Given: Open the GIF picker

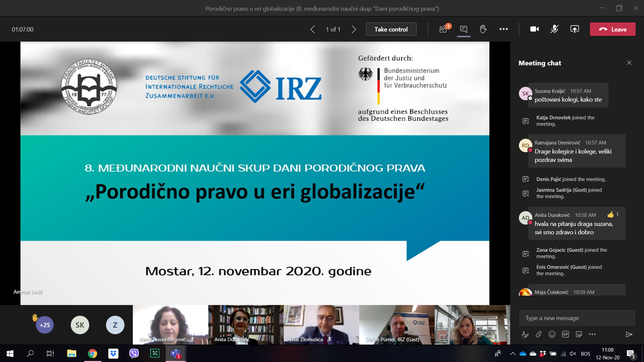Looking at the screenshot, I should (566, 334).
